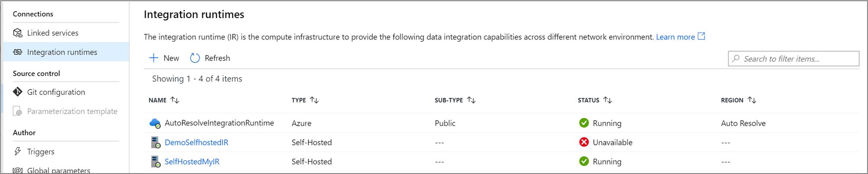868x174 pixels.
Task: Click the Linked services icon in sidebar
Action: (18, 33)
